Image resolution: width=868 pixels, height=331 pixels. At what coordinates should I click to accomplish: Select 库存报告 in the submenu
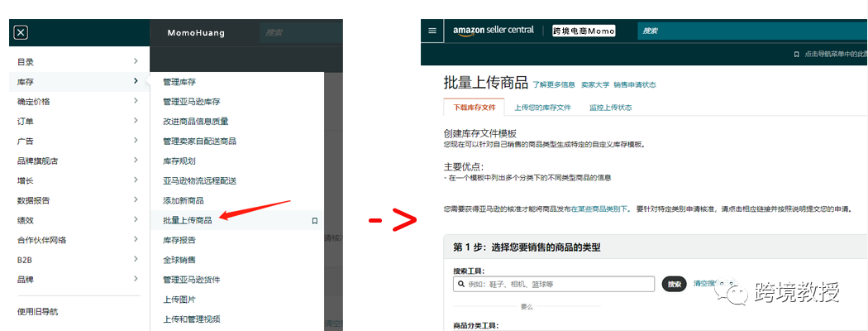pyautogui.click(x=179, y=240)
